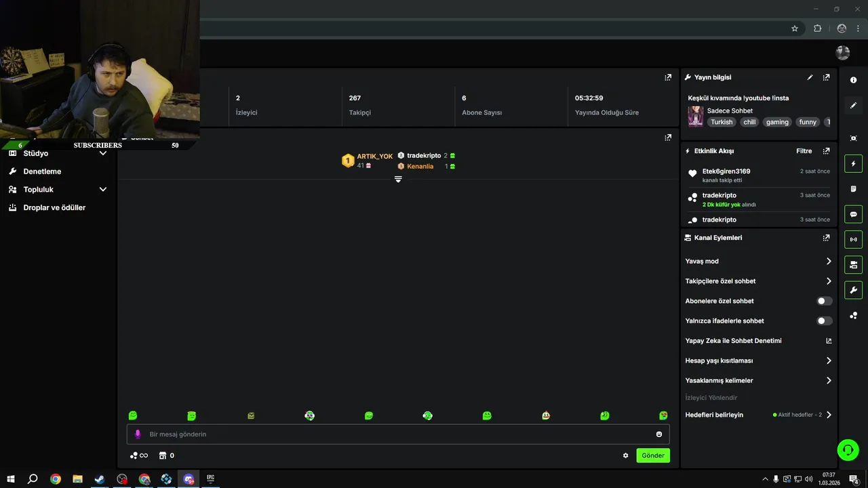Open the browser extensions puzzle icon
Viewport: 868px width, 488px height.
tap(817, 28)
